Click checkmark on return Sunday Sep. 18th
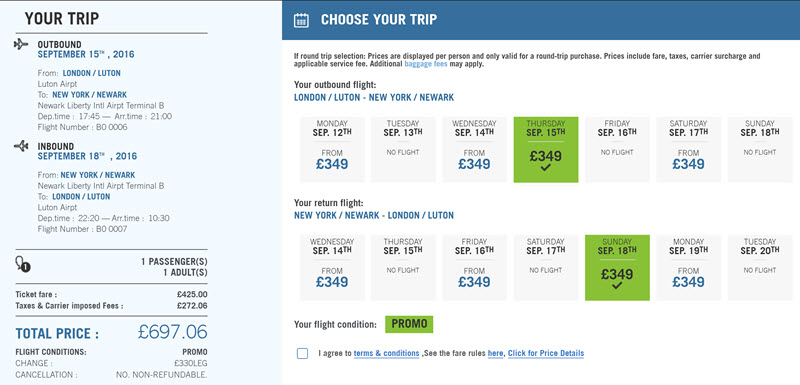The height and width of the screenshot is (385, 800). point(617,286)
